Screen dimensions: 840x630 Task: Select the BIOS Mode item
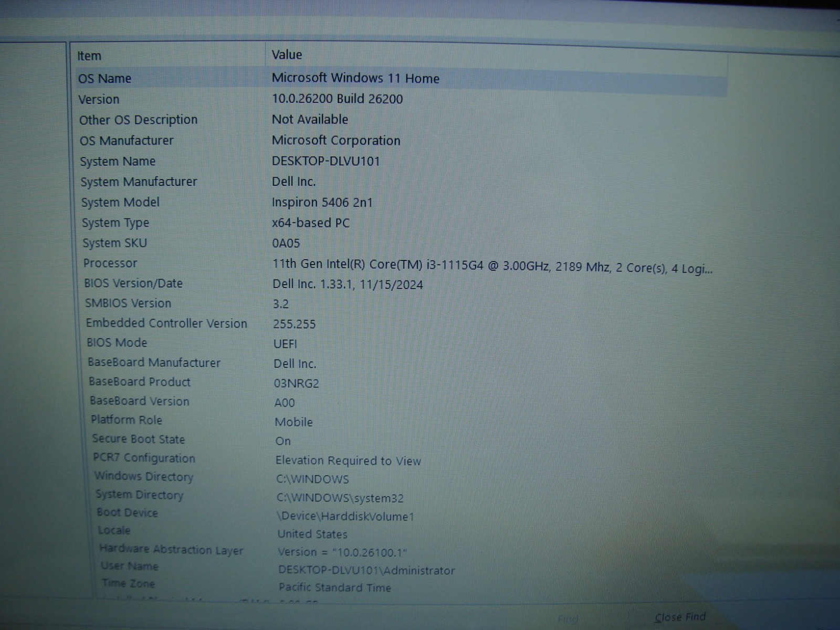pyautogui.click(x=117, y=343)
